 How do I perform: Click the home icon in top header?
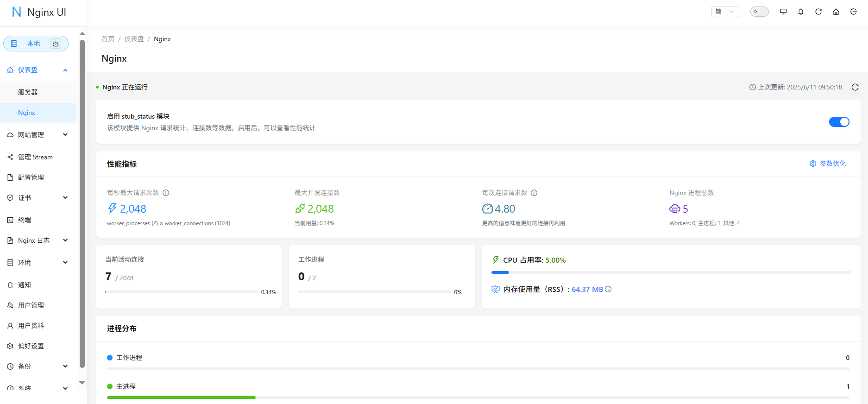tap(836, 12)
